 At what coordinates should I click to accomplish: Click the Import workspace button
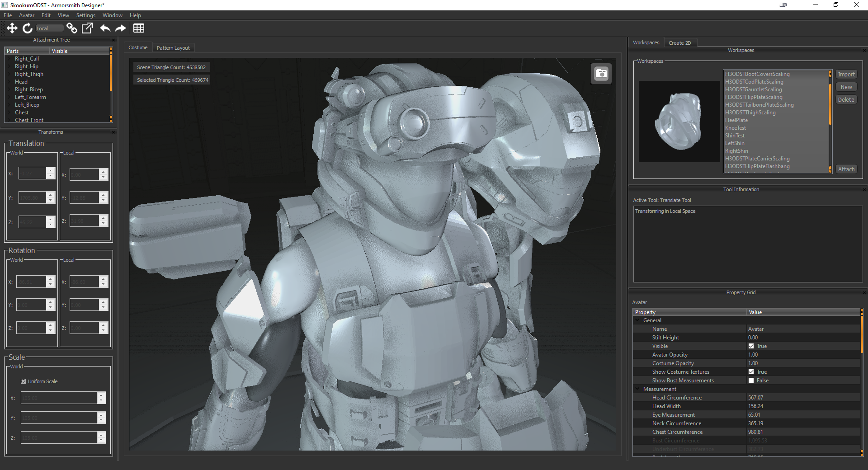pyautogui.click(x=846, y=75)
